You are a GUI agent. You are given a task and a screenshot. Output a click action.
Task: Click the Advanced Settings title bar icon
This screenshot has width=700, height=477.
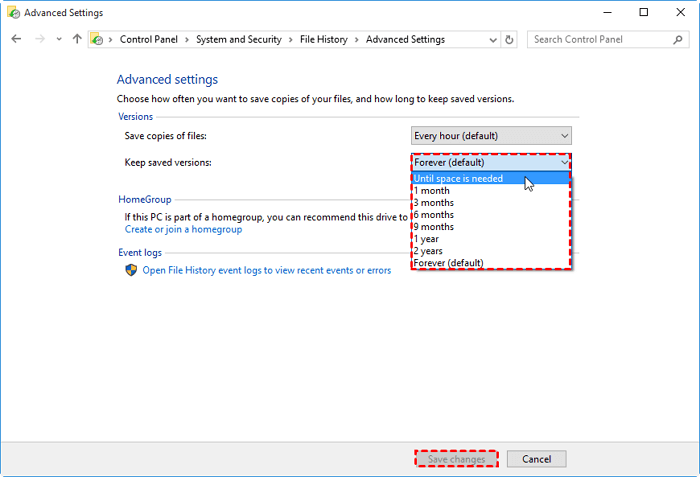click(12, 12)
